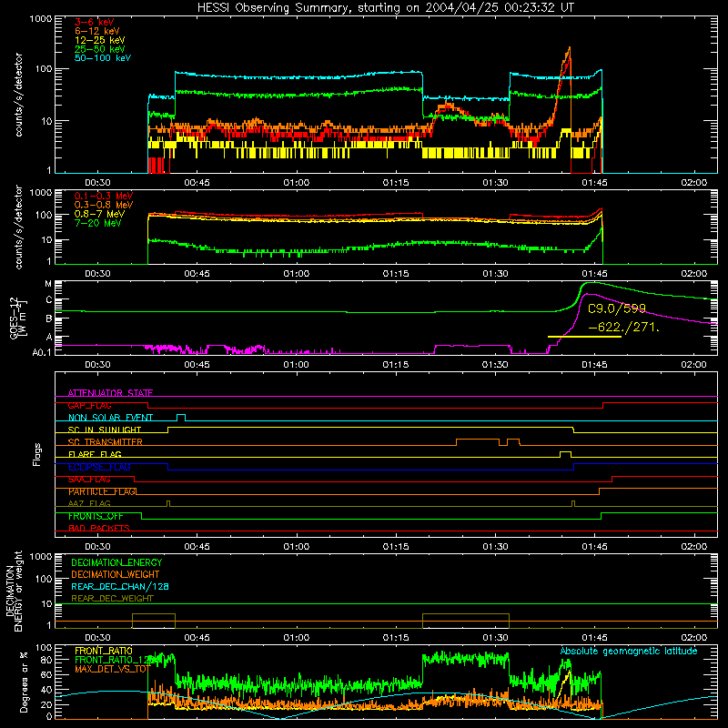Select the -622./271. flare position annotation
Screen dimensions: 728x728
pyautogui.click(x=624, y=328)
